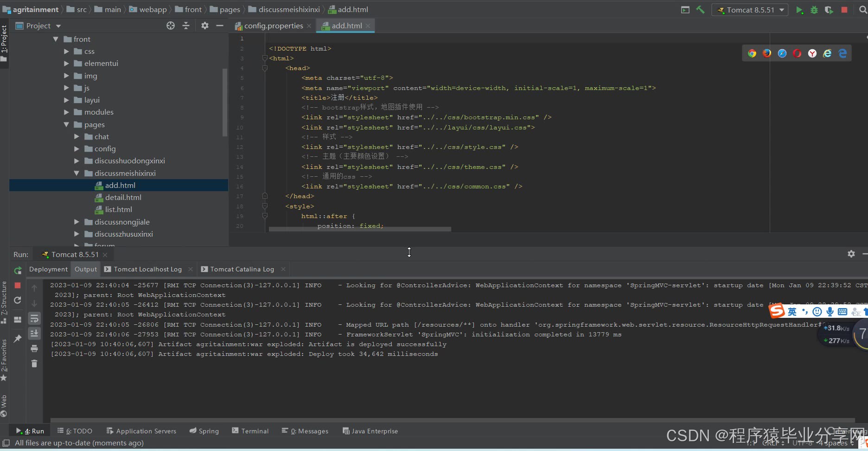Toggle soft-wrap in console output
The width and height of the screenshot is (868, 451).
click(x=34, y=318)
